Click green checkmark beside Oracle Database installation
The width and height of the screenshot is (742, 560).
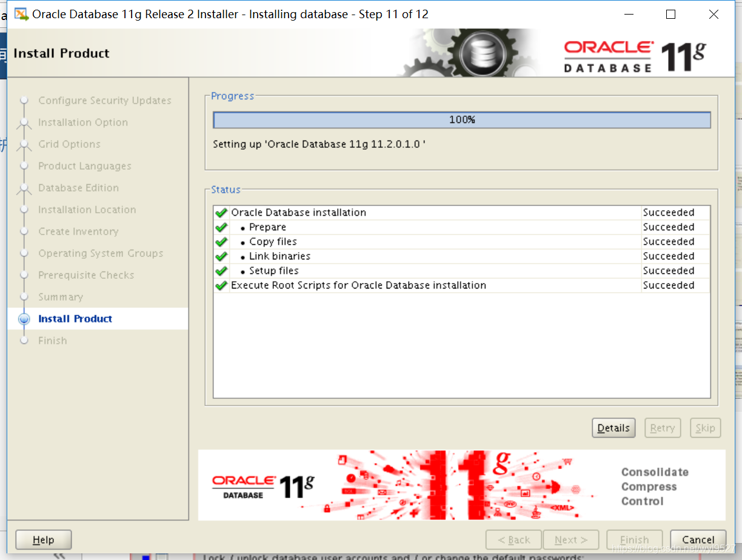(x=221, y=213)
